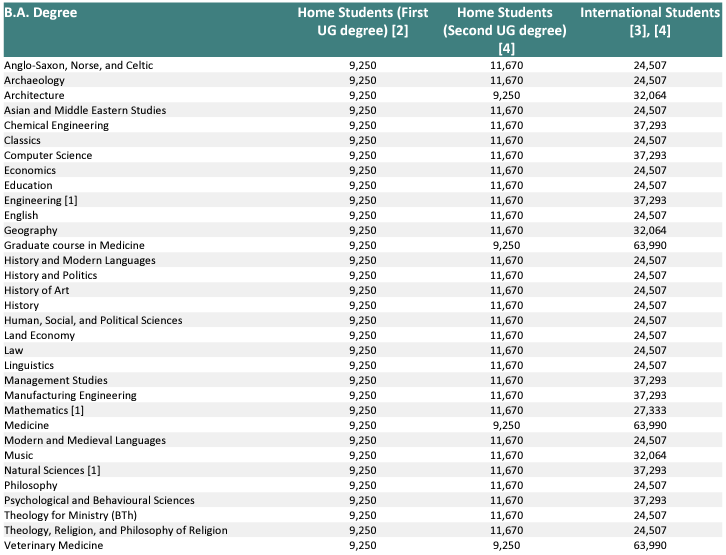Select the Archaeology degree name
Screen dimensions: 726x555
pyautogui.click(x=34, y=81)
